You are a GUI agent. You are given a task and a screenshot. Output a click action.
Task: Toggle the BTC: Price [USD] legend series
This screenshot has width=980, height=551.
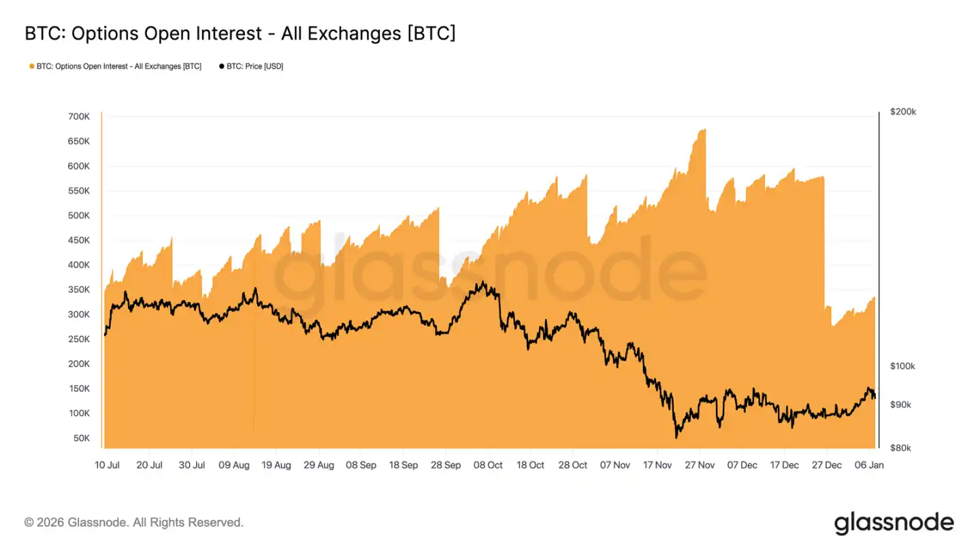click(255, 67)
